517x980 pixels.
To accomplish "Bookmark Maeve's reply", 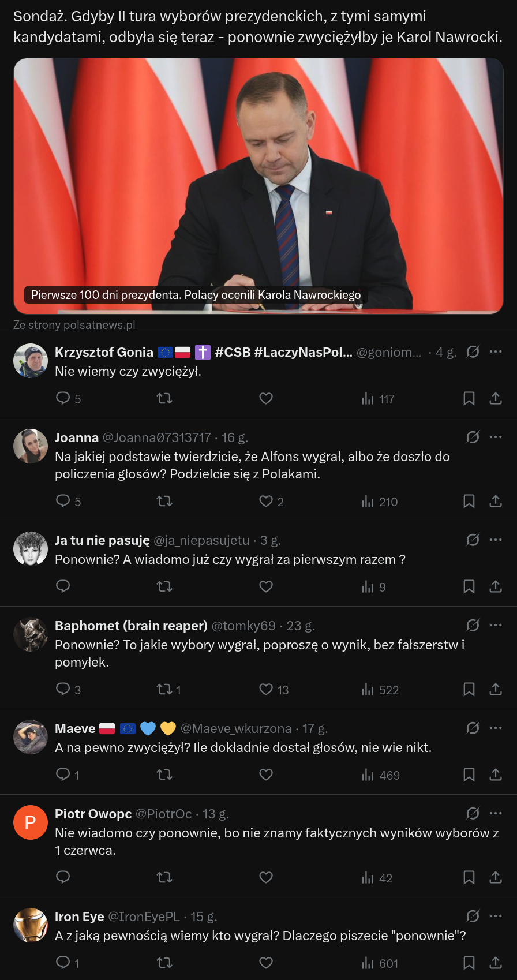I will 469,775.
